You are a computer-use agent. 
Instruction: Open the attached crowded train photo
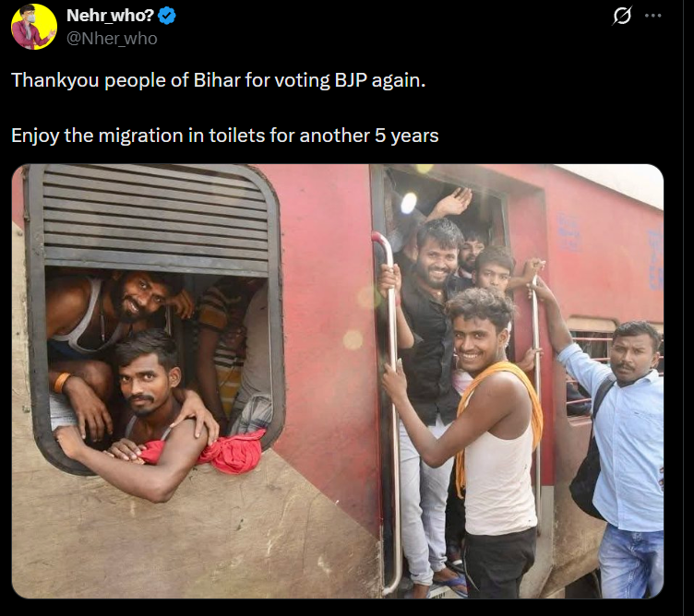tap(337, 381)
